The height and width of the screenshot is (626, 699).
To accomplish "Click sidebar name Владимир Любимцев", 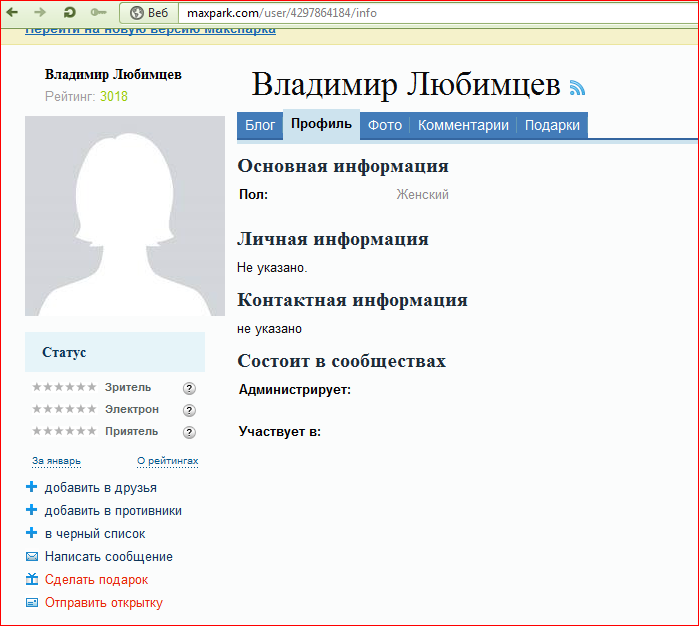I will click(x=113, y=74).
